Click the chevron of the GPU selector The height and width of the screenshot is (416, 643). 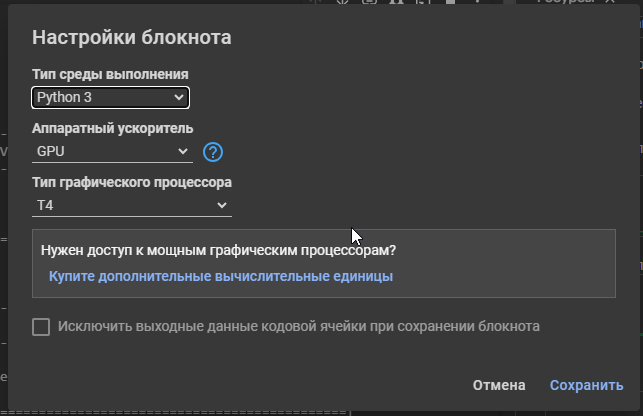point(183,151)
